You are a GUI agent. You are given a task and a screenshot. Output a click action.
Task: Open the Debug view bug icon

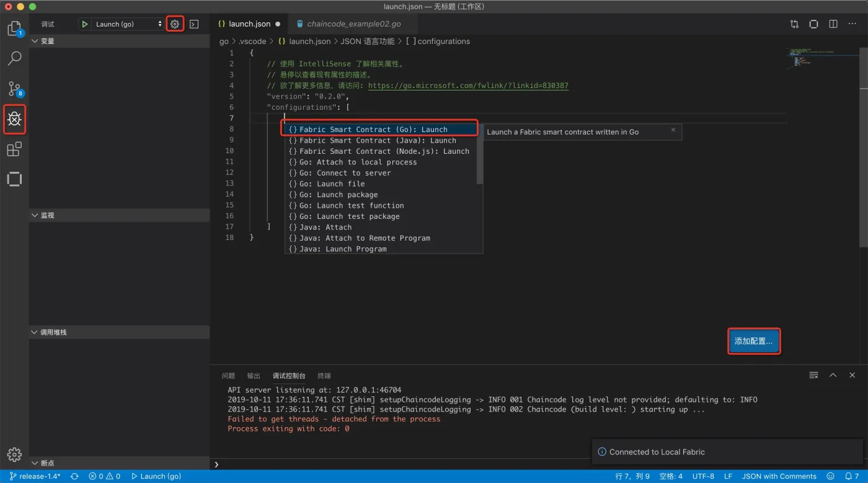tap(14, 119)
